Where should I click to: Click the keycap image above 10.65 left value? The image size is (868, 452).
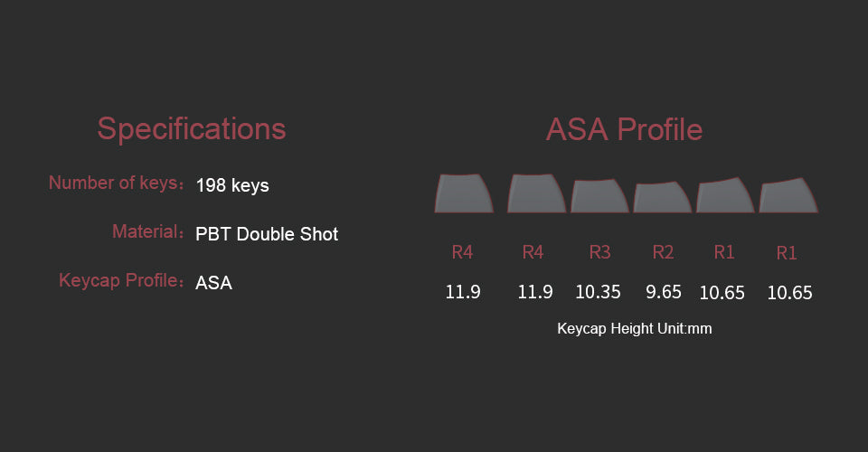tap(725, 195)
